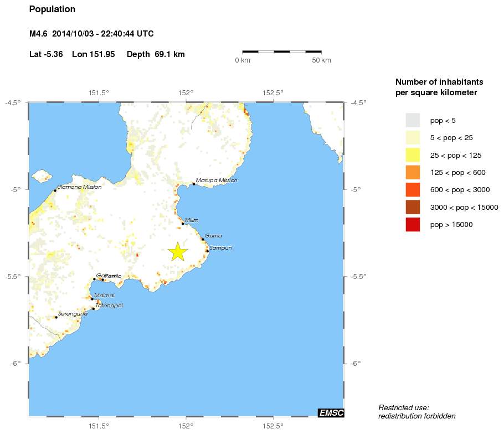Click the Totongpal town marker dot
Screen dimensions: 504x434
point(93,309)
